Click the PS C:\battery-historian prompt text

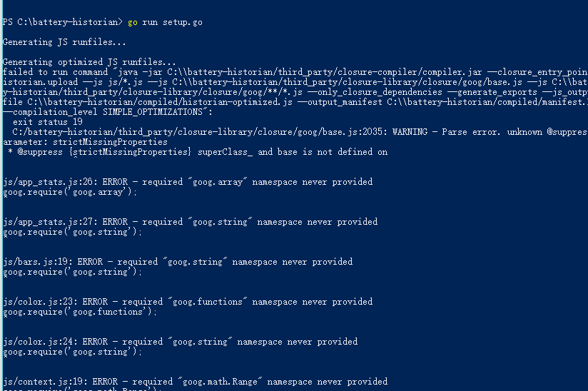[x=61, y=22]
